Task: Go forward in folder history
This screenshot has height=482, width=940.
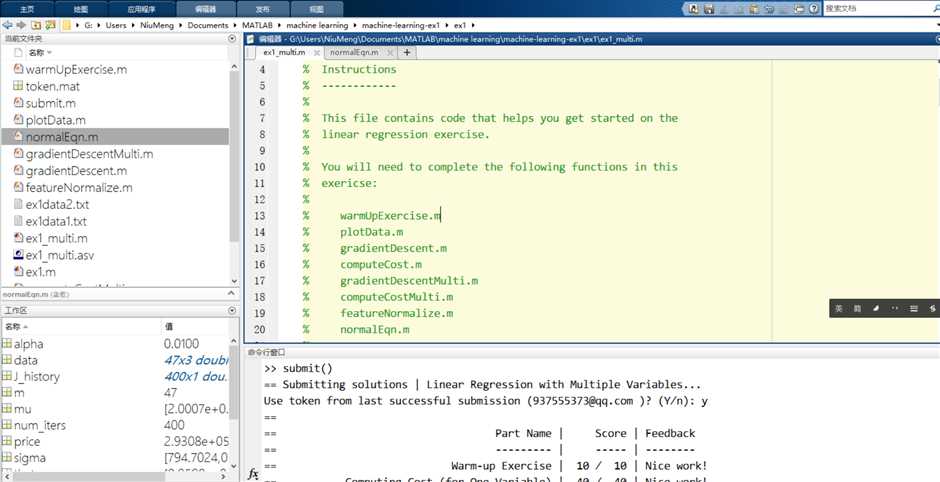Action: click(x=21, y=25)
